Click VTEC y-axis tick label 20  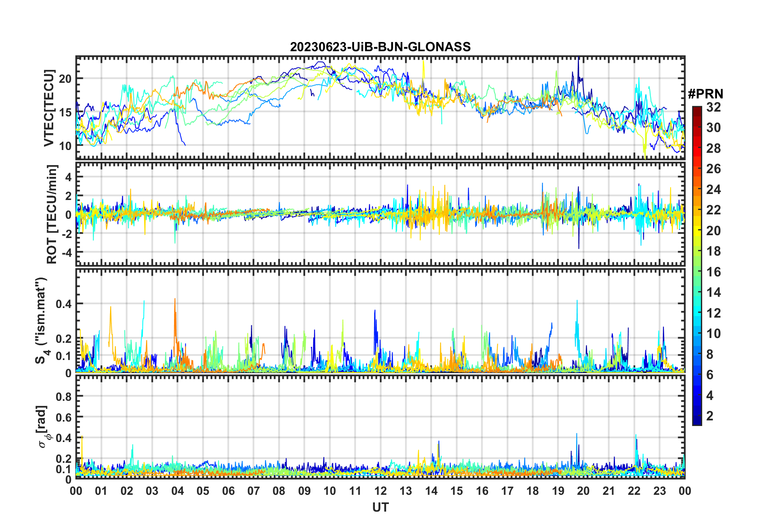(65, 79)
